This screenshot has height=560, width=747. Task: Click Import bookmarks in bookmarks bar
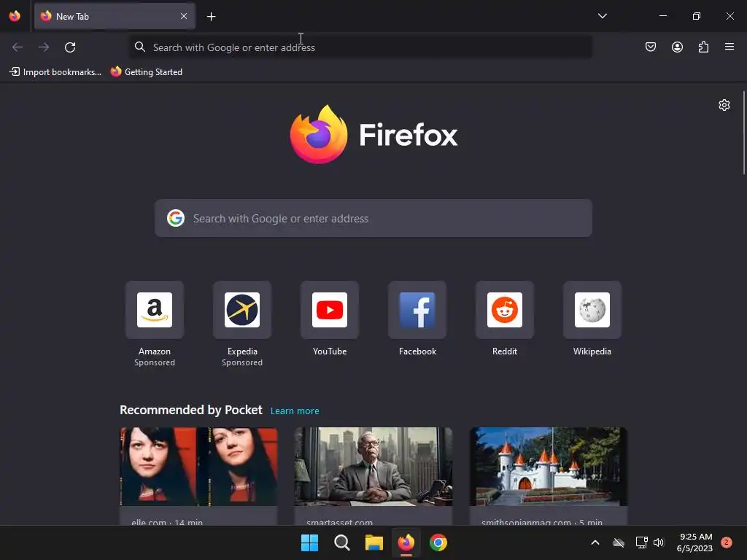coord(55,72)
